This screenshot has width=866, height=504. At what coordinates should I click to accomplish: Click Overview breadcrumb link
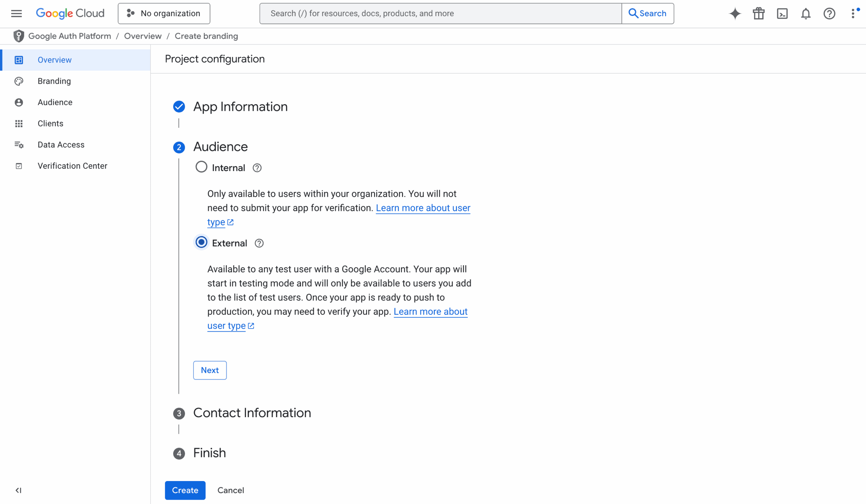click(143, 36)
